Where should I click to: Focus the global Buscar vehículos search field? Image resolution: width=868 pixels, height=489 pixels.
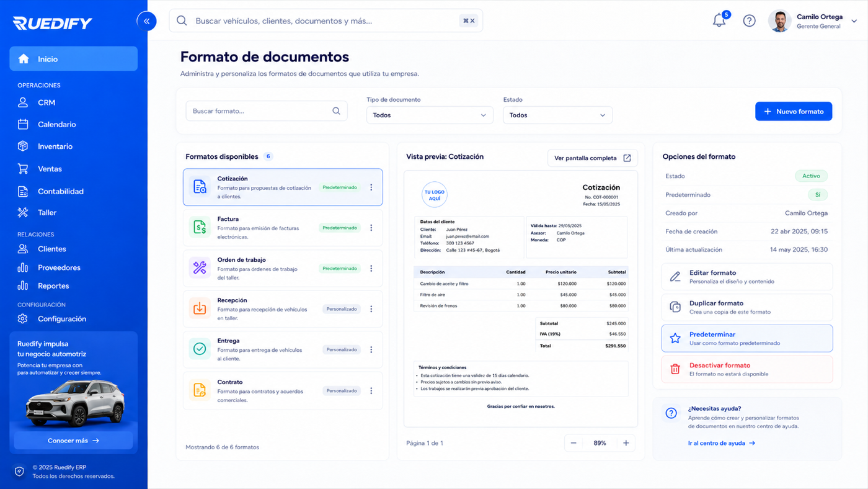point(326,20)
